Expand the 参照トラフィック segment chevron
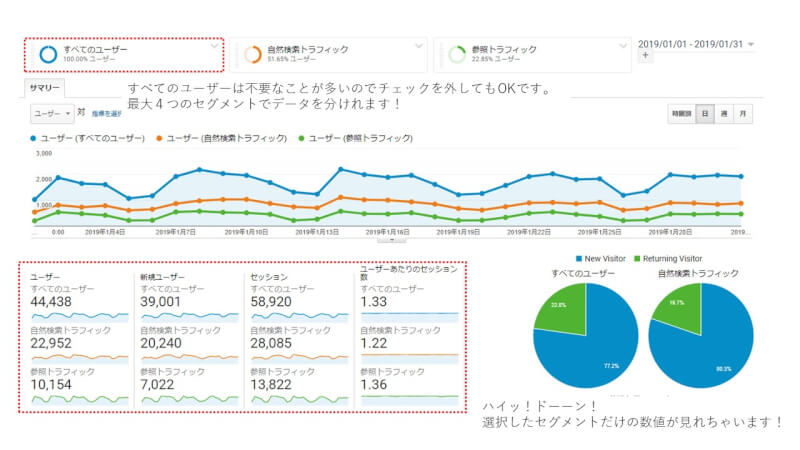This screenshot has width=800, height=450. coord(622,46)
